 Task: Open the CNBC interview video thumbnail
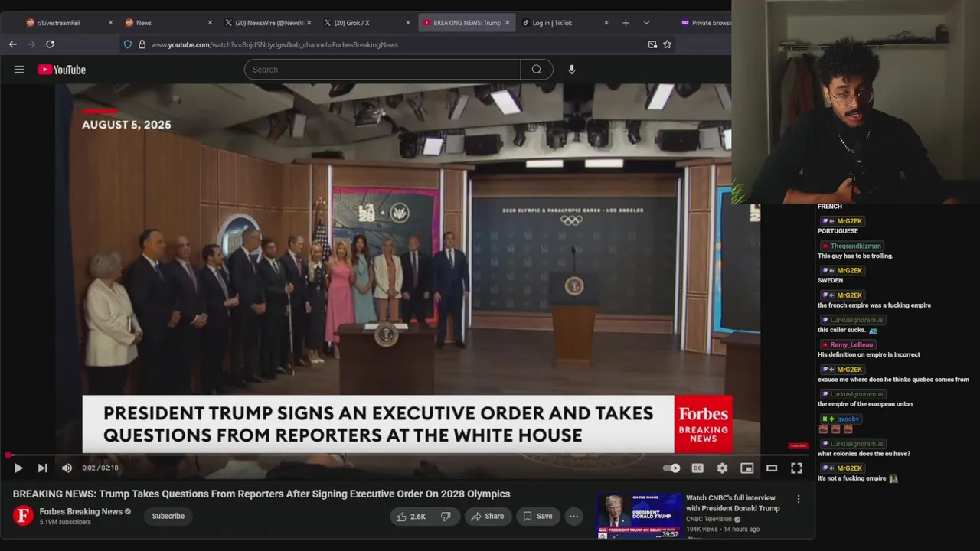coord(639,516)
